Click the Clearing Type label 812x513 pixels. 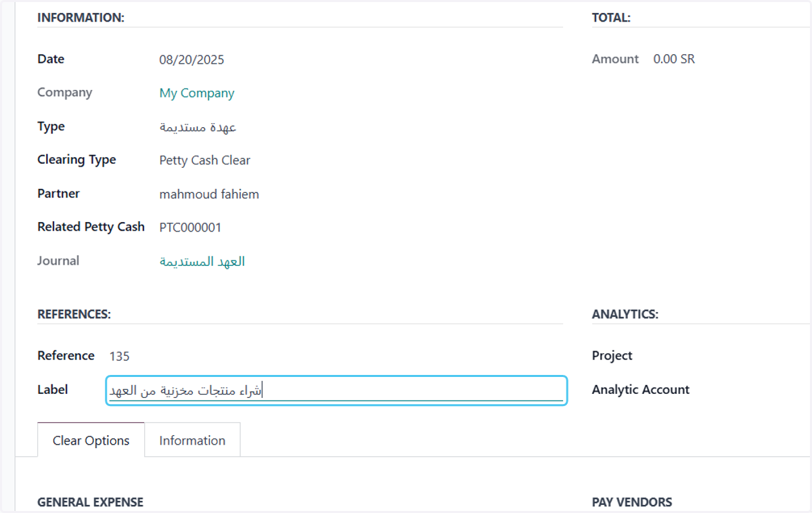click(x=76, y=160)
